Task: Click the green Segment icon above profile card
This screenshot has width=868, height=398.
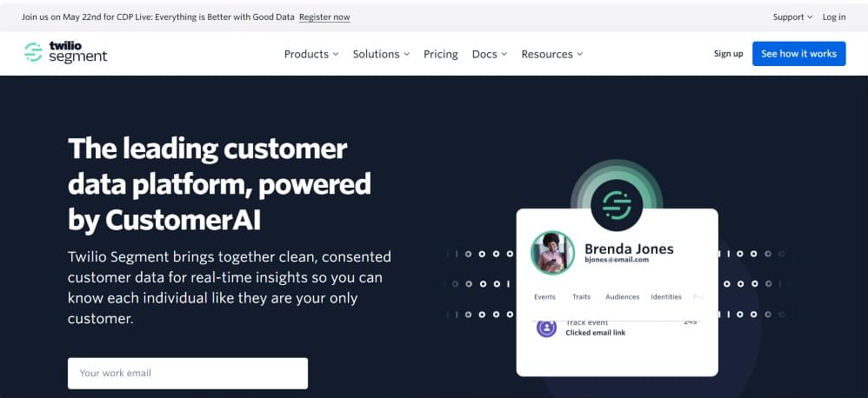Action: coord(617,204)
